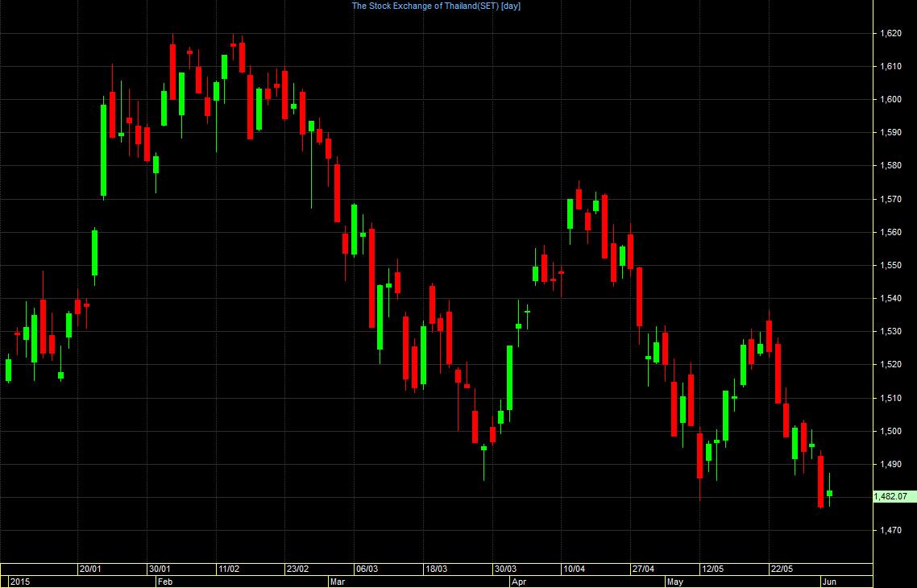
Task: Click the 1,600 price axis label
Action: pyautogui.click(x=890, y=99)
